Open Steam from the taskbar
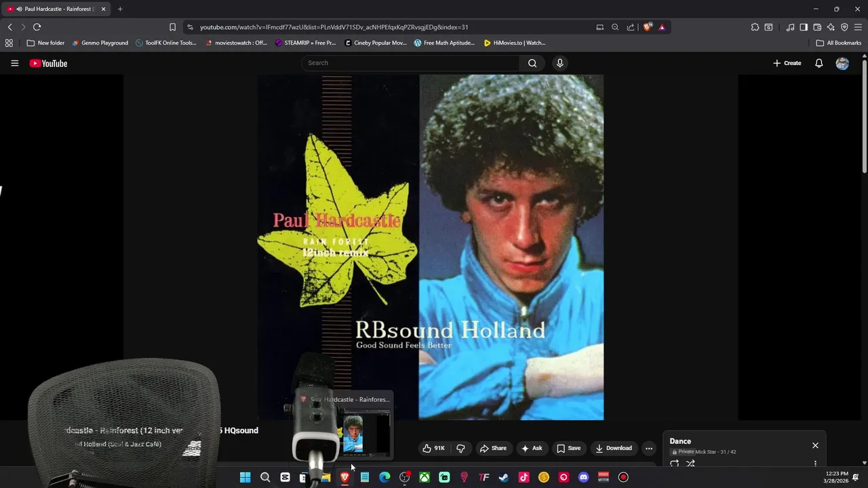Image resolution: width=868 pixels, height=488 pixels. (504, 477)
